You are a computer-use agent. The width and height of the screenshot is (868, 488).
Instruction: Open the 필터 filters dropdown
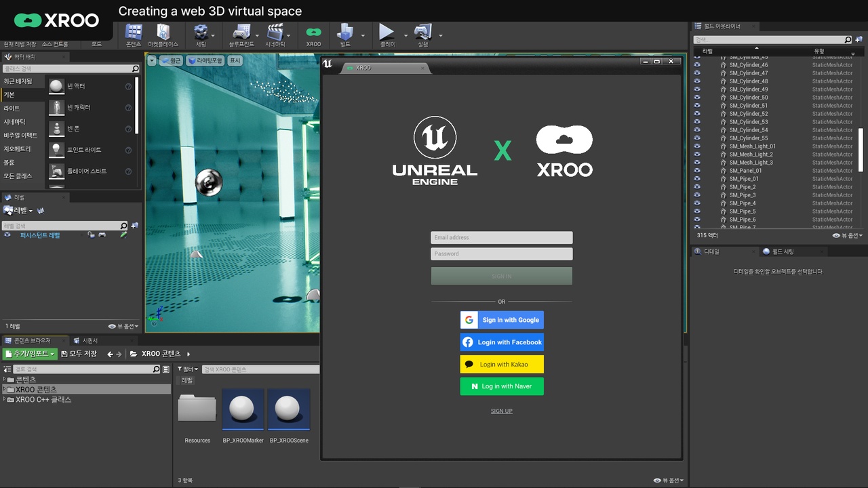(x=188, y=369)
